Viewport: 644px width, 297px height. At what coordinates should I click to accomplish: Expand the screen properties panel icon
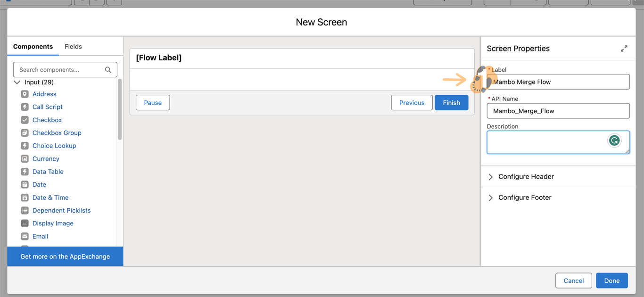[624, 49]
